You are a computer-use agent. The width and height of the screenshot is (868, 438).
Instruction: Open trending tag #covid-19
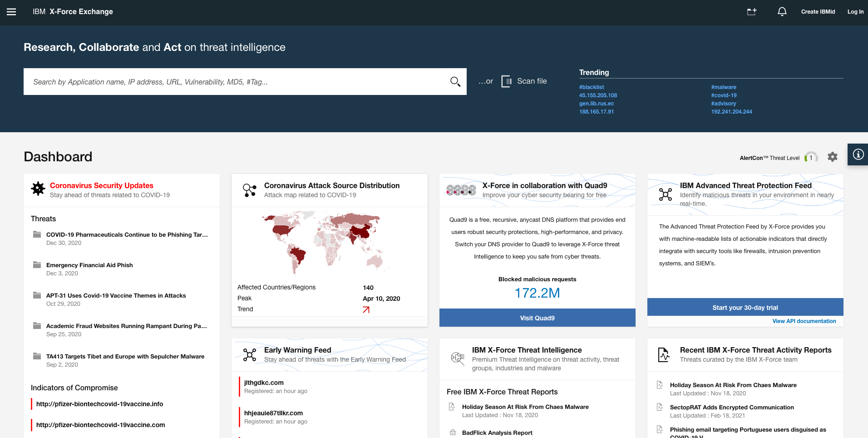(724, 95)
